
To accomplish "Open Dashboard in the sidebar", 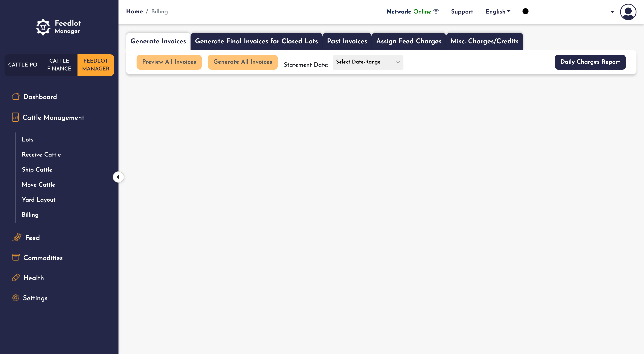I will 40,97.
